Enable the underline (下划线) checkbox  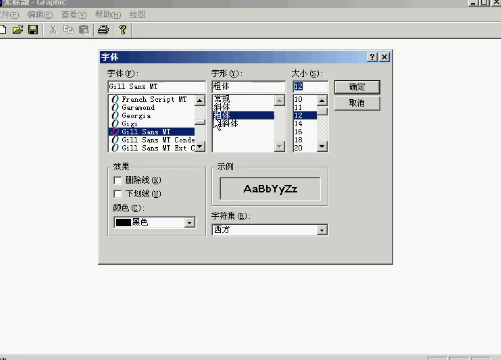tap(117, 194)
